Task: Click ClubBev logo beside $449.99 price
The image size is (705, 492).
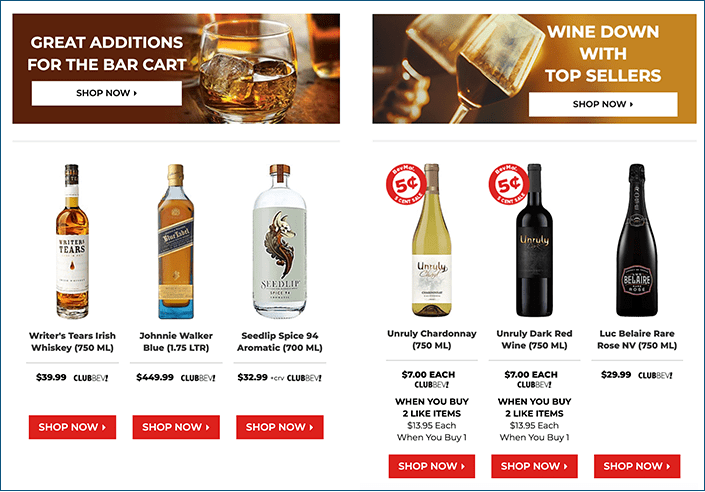Action: point(198,378)
